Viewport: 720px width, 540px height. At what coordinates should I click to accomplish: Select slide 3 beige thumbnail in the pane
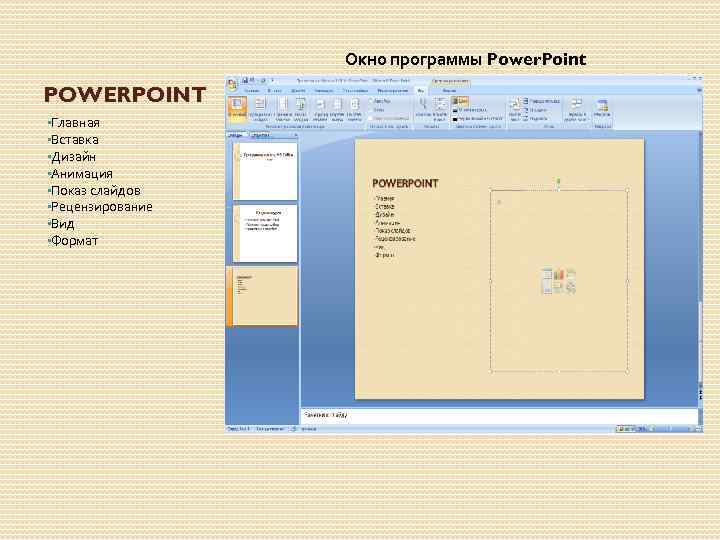265,297
